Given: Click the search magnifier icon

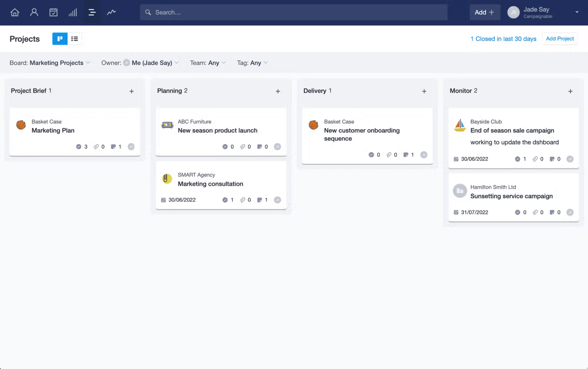Looking at the screenshot, I should click(x=148, y=12).
